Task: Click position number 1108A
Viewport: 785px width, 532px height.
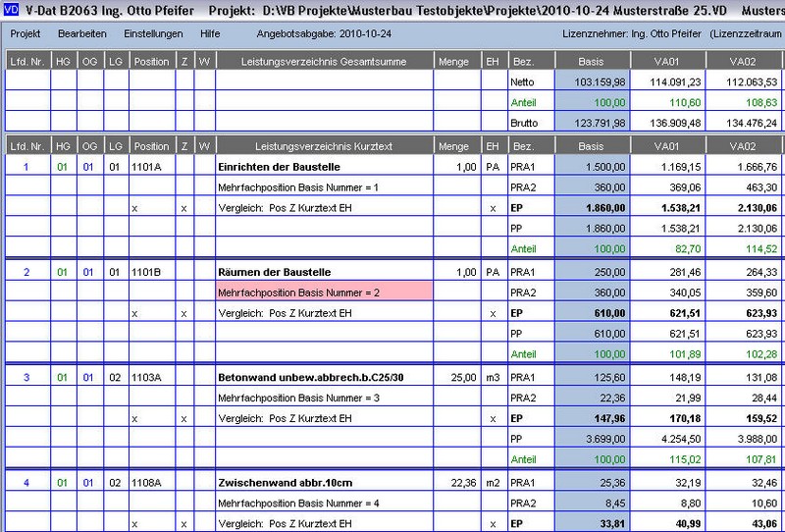Action: tap(149, 482)
